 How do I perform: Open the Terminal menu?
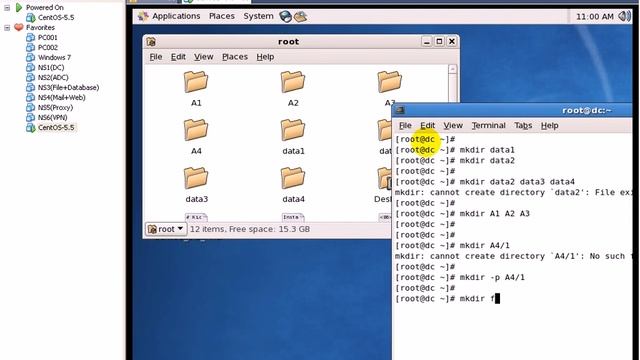[x=488, y=125]
